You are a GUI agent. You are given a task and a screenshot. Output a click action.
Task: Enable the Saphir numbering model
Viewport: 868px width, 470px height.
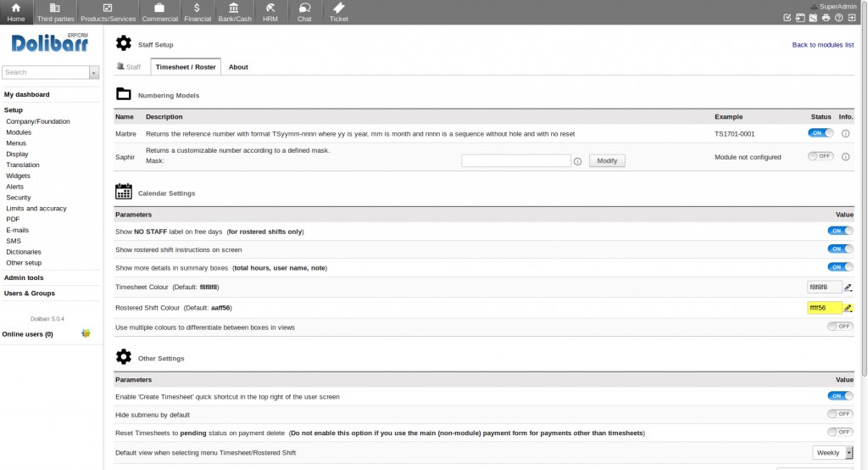point(821,156)
